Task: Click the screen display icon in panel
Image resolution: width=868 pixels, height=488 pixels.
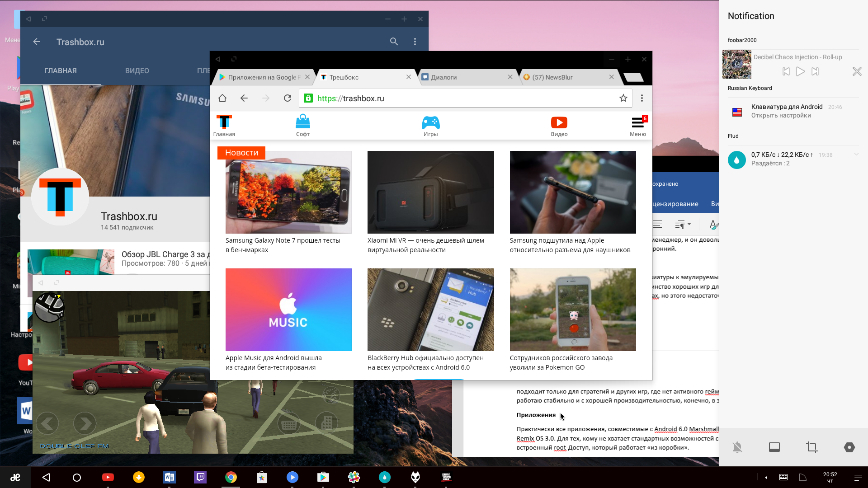Action: coord(774,447)
